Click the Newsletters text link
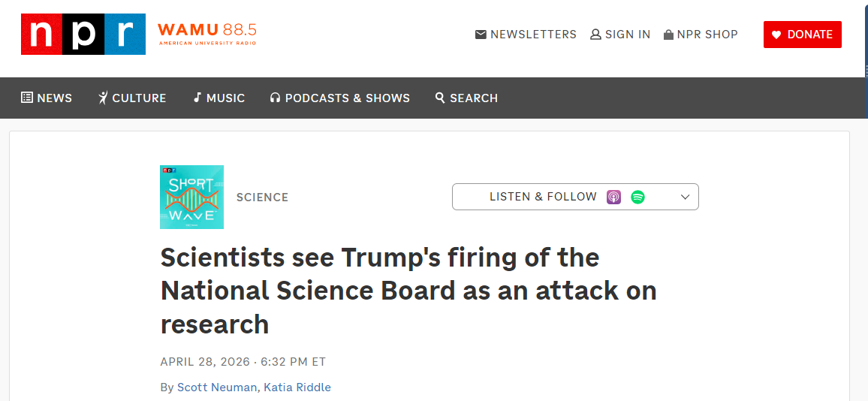Viewport: 868px width, 401px height. click(533, 35)
